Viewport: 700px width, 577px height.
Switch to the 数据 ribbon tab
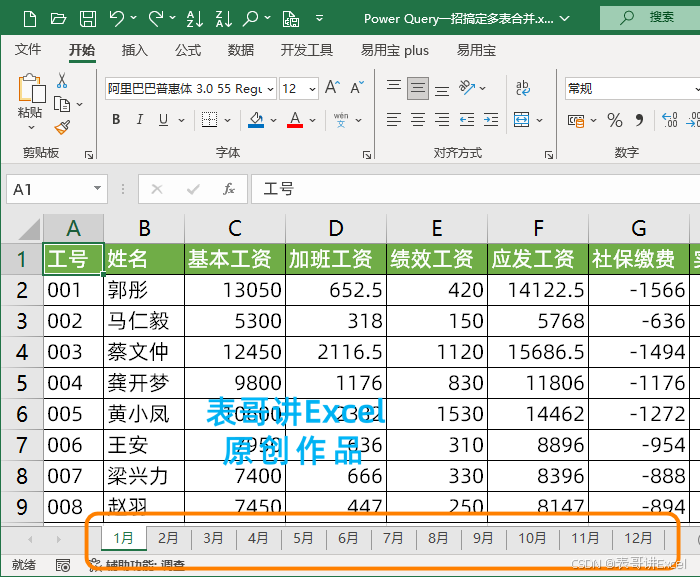241,50
